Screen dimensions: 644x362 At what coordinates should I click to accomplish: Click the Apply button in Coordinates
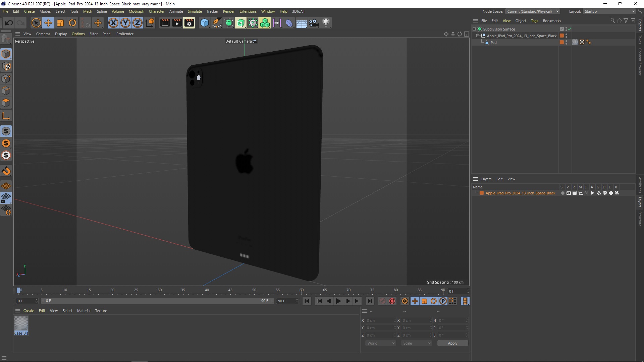(x=452, y=343)
